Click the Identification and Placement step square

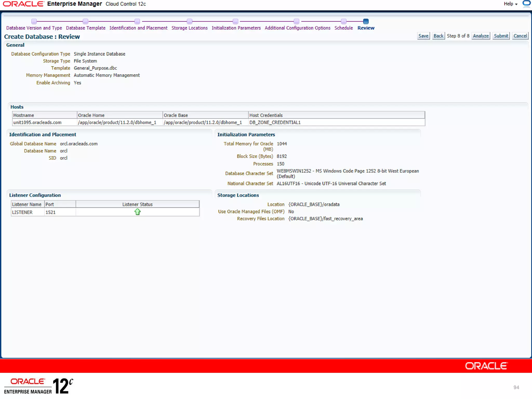click(x=137, y=21)
